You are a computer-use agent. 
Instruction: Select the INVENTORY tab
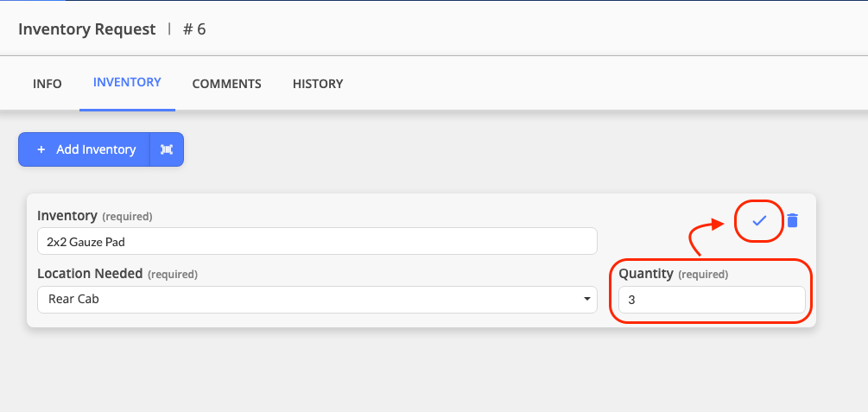[x=127, y=83]
